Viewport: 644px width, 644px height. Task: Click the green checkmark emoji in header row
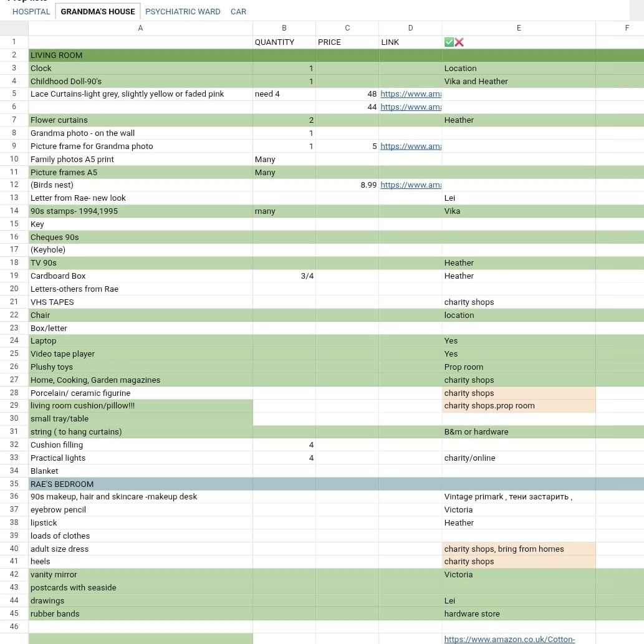449,42
